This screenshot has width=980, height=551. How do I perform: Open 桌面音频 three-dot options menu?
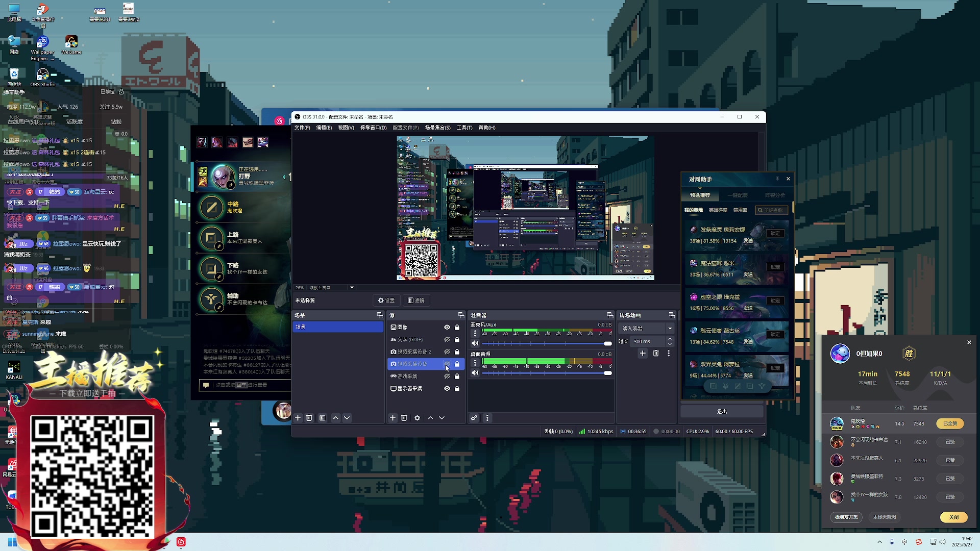coord(475,363)
